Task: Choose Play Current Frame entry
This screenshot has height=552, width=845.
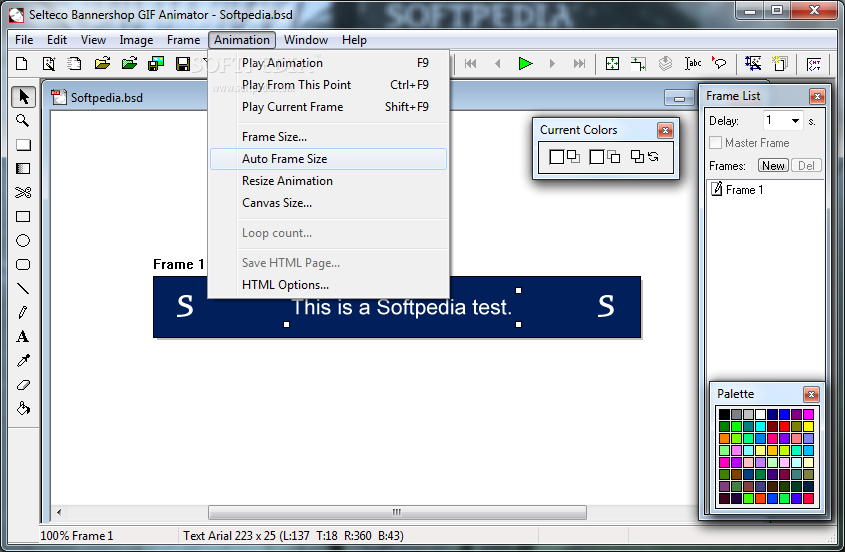Action: pos(329,107)
